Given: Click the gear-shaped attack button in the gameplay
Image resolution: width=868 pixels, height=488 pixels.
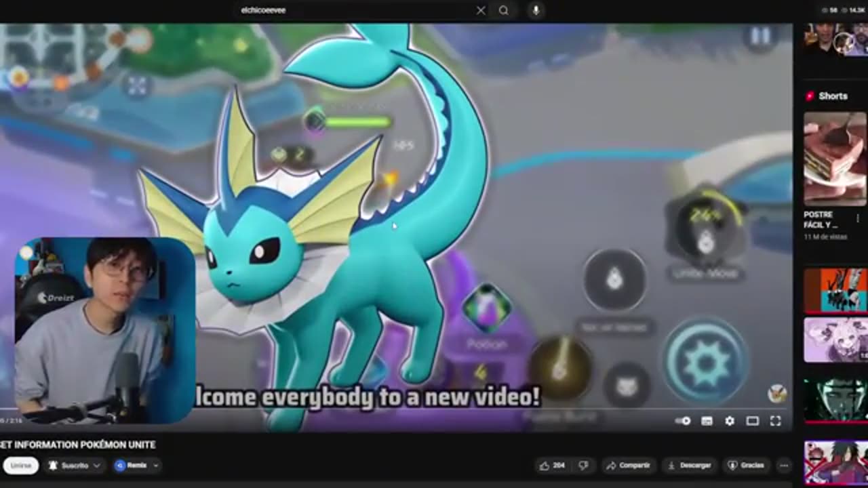Looking at the screenshot, I should (705, 362).
